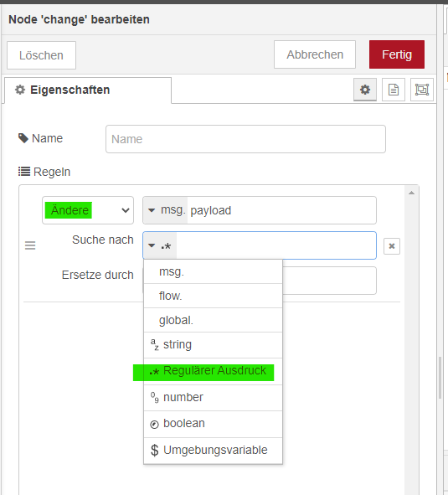Click the Abbrechen button
The width and height of the screenshot is (448, 495).
point(315,54)
